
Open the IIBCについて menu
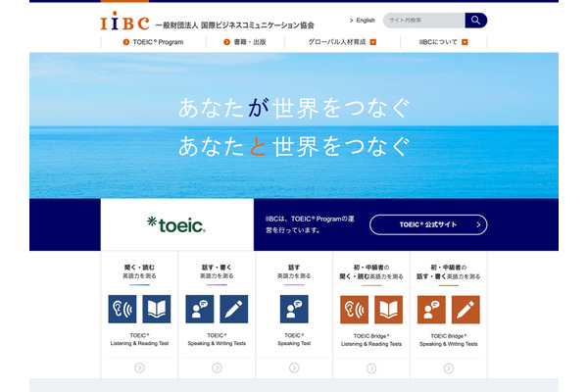(x=443, y=42)
